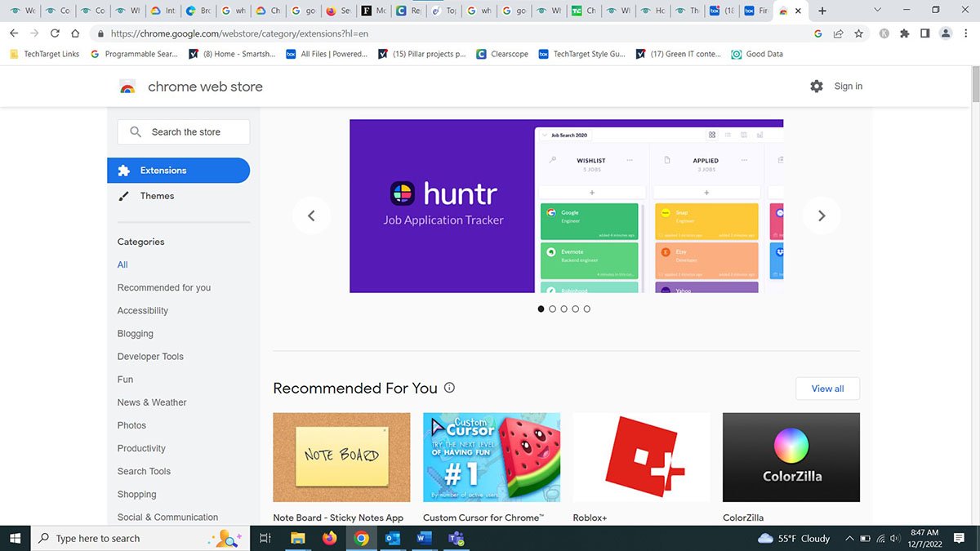Click the share page icon
Viewport: 980px width, 551px height.
(x=838, y=33)
